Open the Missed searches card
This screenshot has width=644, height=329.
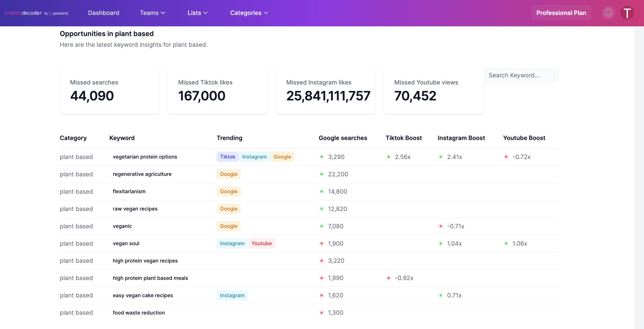109,91
